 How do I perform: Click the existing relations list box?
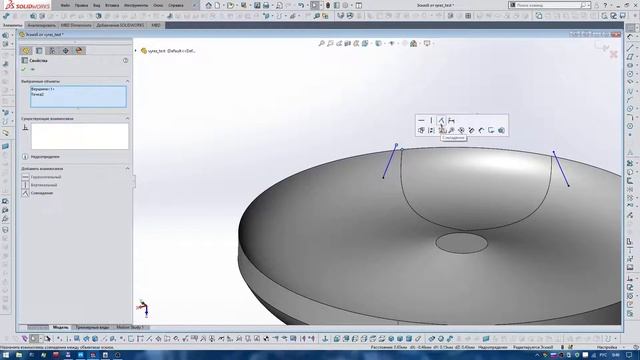tap(80, 136)
